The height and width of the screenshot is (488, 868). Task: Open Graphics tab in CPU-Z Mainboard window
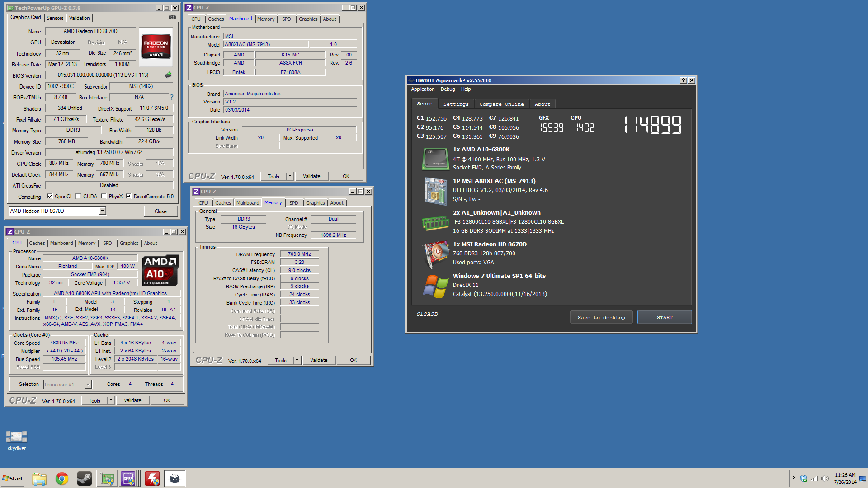(x=308, y=19)
